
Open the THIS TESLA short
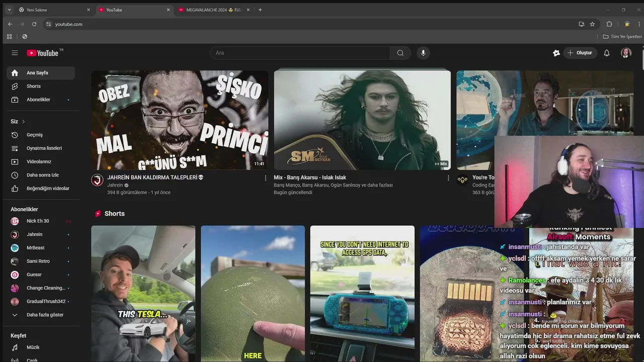point(143,294)
